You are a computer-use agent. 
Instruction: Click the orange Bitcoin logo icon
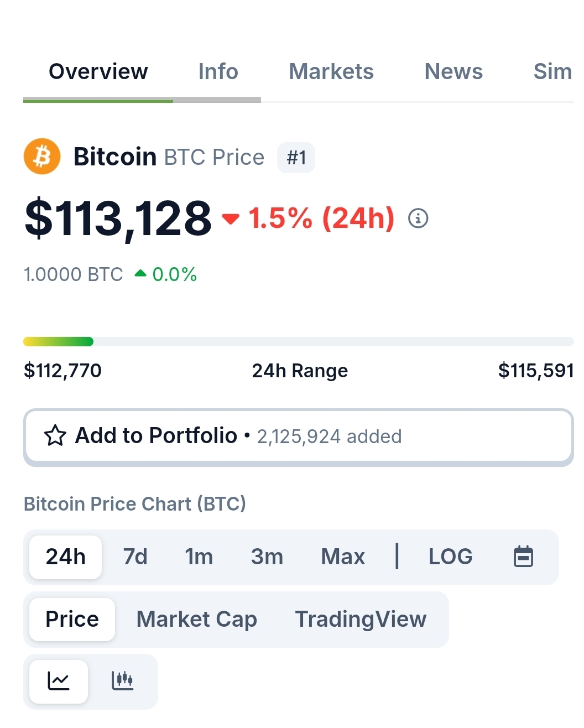pos(42,157)
